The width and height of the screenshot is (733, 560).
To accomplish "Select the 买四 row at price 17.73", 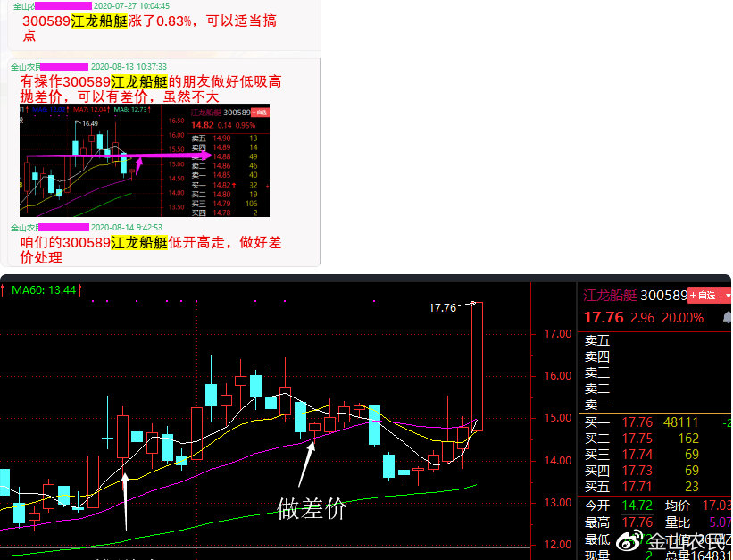I will (655, 470).
